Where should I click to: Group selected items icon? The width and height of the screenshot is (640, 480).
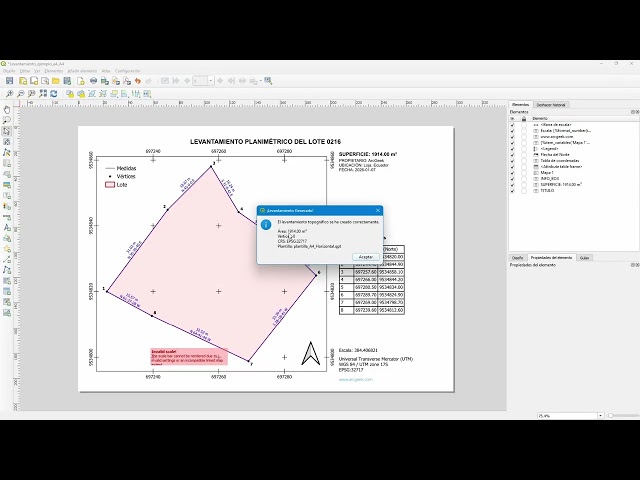pyautogui.click(x=92, y=94)
